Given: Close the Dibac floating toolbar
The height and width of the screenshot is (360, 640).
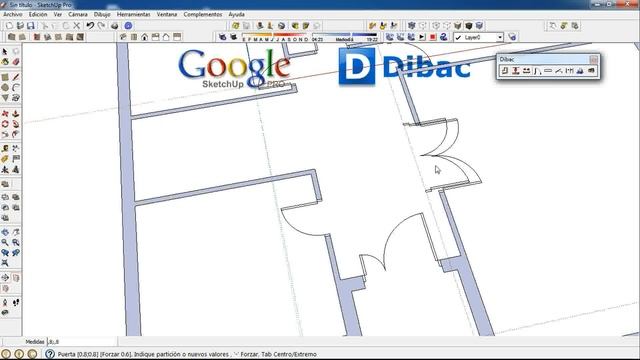Looking at the screenshot, I should 593,60.
